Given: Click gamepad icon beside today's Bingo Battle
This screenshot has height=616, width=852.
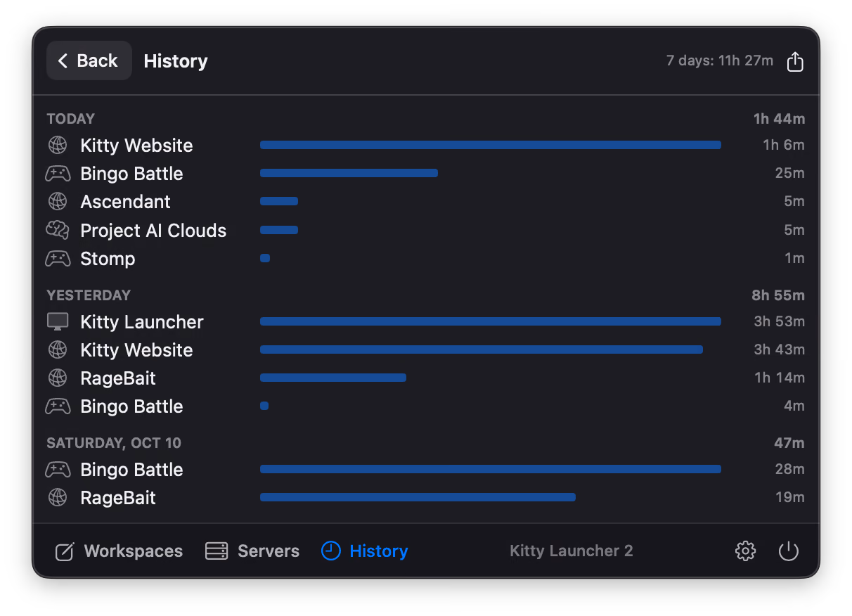Looking at the screenshot, I should click(x=58, y=174).
